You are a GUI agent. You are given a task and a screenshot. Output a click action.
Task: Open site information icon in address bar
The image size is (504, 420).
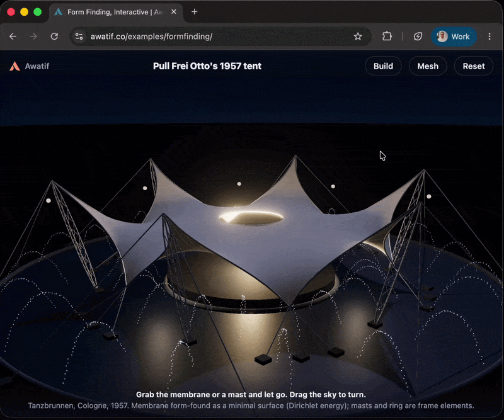point(79,37)
